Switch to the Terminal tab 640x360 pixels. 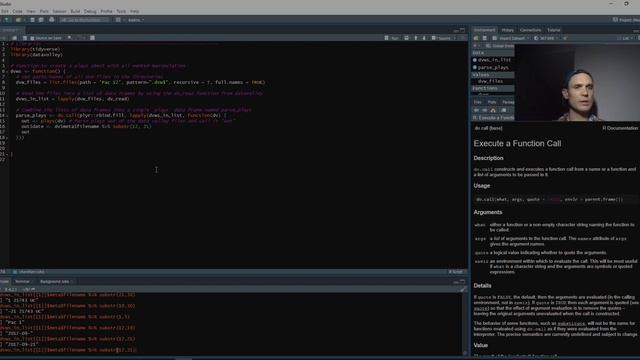(22, 282)
